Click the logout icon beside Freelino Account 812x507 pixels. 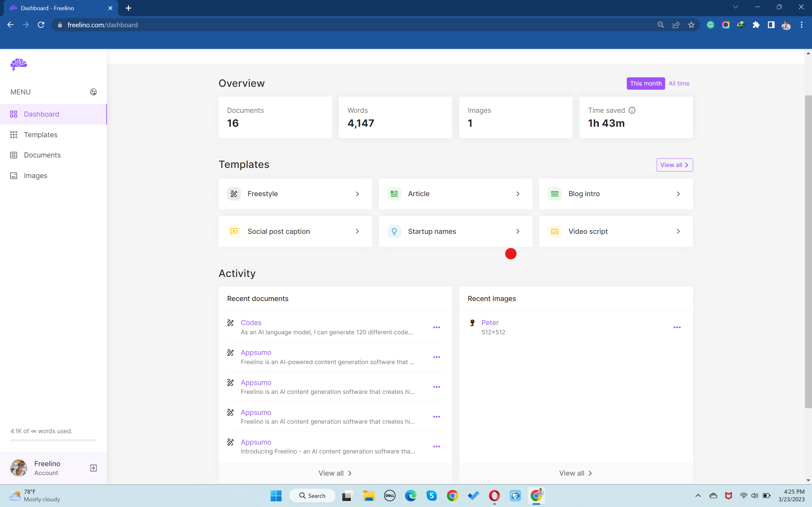point(93,468)
